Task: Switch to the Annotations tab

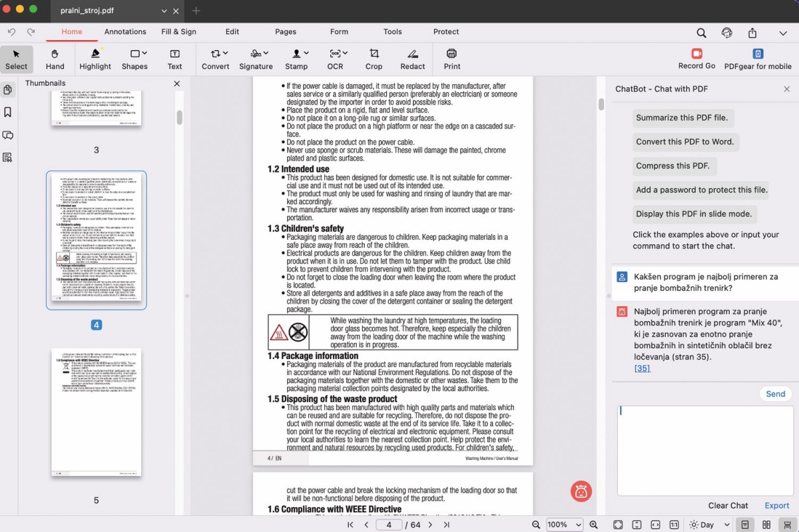Action: [x=125, y=31]
